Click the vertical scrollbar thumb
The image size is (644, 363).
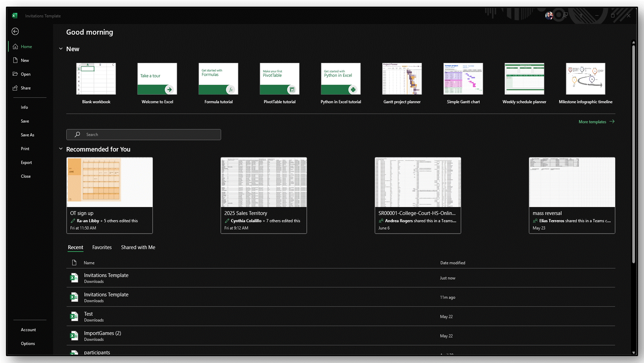coord(634,154)
